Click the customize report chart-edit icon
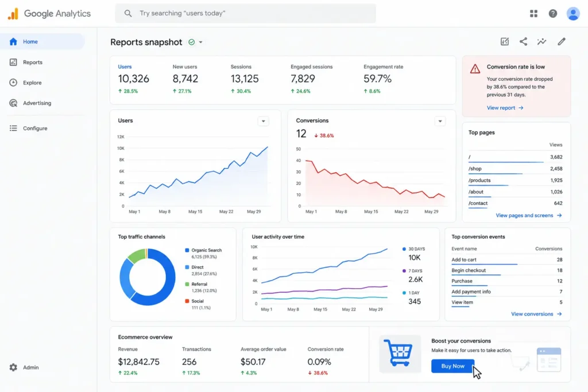588x392 pixels. point(505,41)
